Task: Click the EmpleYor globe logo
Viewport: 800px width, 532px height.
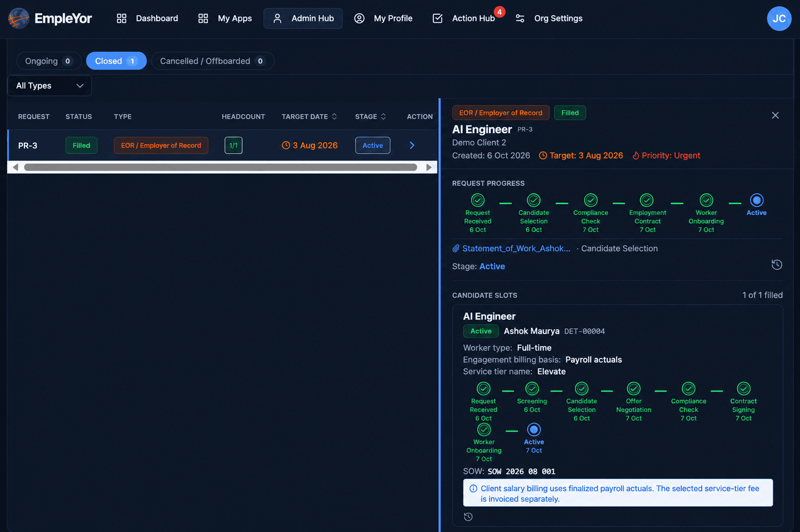Action: [19, 18]
